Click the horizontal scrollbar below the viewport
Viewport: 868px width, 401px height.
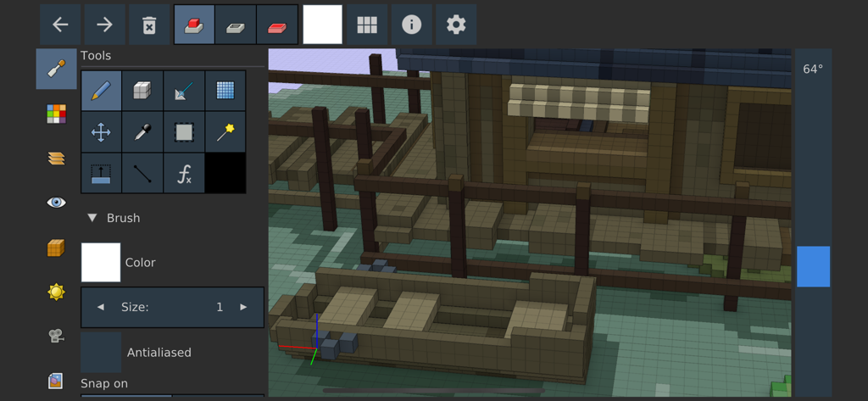(433, 391)
